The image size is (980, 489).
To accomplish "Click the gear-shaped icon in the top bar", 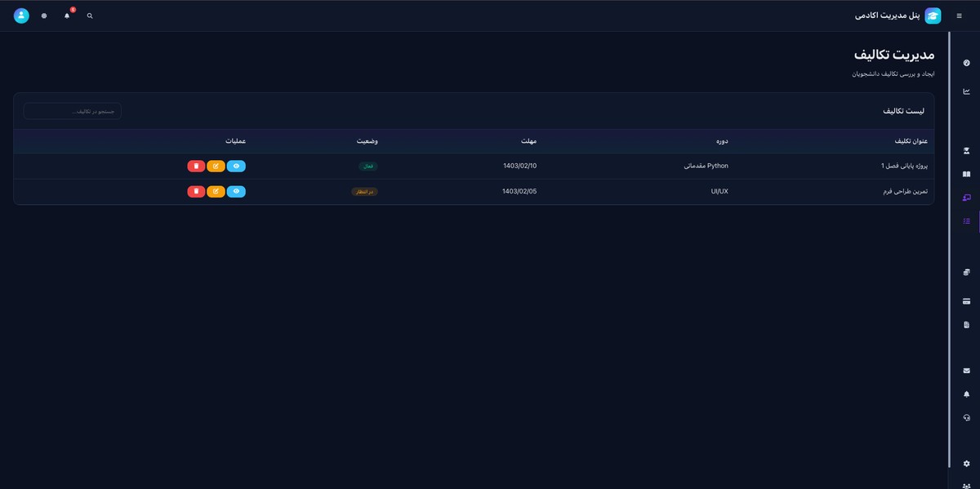I will [x=44, y=16].
